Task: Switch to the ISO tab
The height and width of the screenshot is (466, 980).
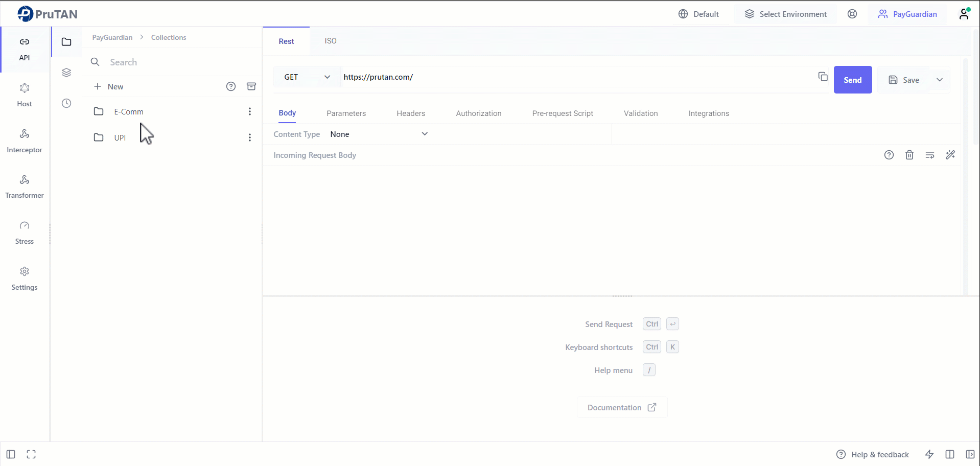Action: pyautogui.click(x=331, y=41)
